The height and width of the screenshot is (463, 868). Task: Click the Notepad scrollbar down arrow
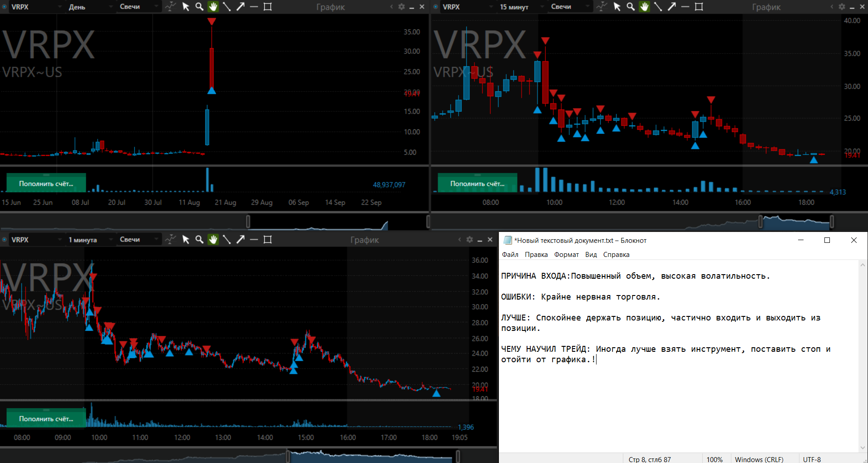pyautogui.click(x=863, y=448)
